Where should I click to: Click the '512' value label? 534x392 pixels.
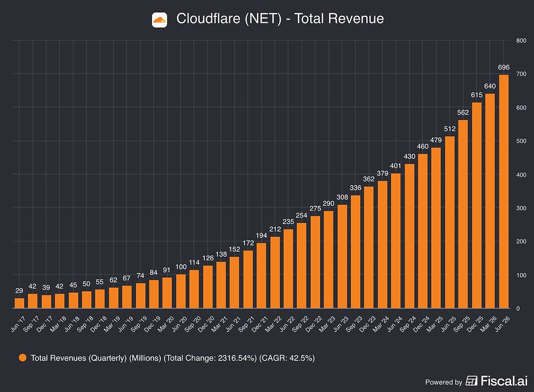coord(450,129)
